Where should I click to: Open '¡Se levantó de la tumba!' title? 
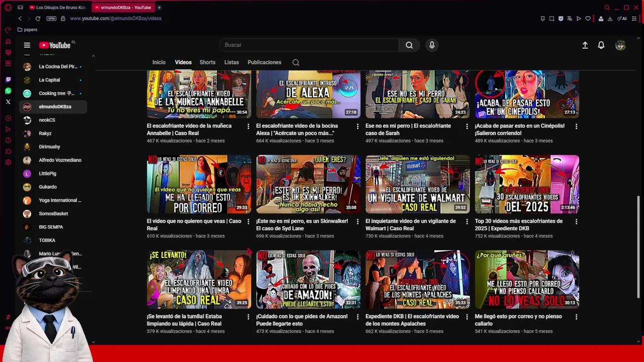[184, 320]
